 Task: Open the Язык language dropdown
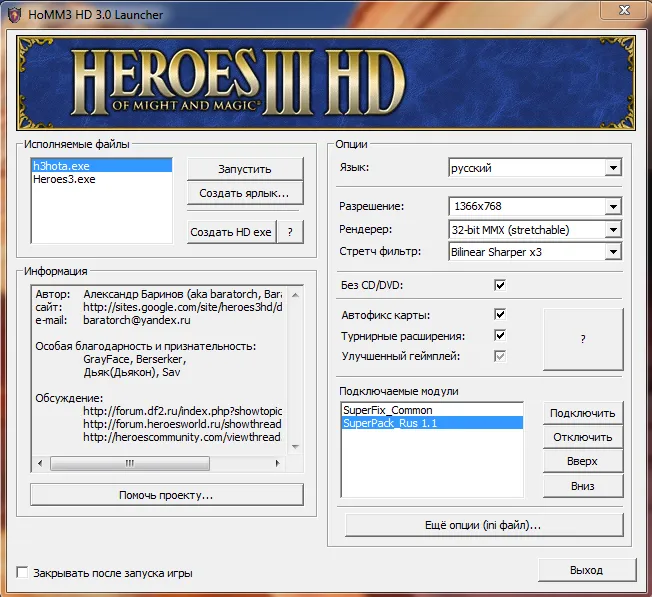pyautogui.click(x=613, y=169)
